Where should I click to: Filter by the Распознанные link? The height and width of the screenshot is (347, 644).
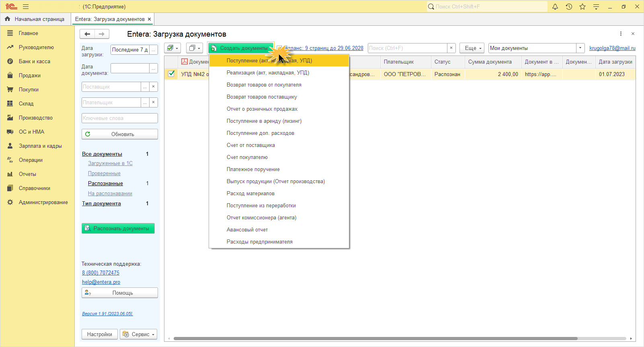tap(105, 184)
